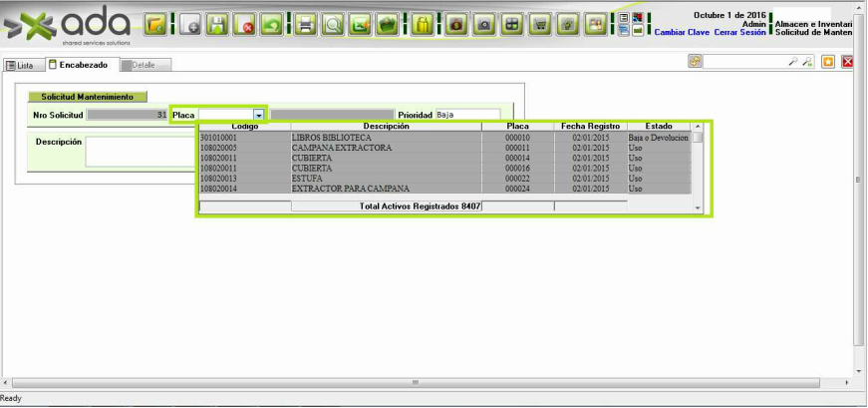The width and height of the screenshot is (868, 408).
Task: Click the magnifier preview toolbar icon
Action: [x=334, y=25]
